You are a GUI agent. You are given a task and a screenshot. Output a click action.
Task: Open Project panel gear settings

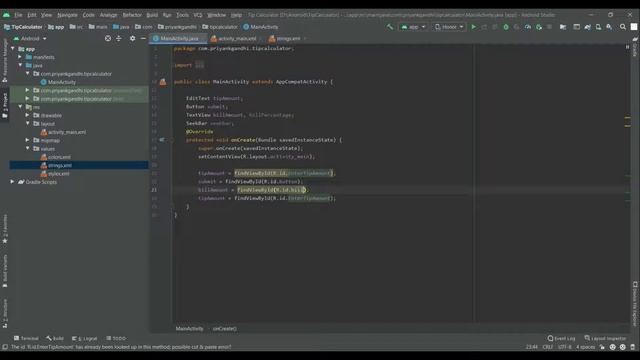click(x=132, y=38)
